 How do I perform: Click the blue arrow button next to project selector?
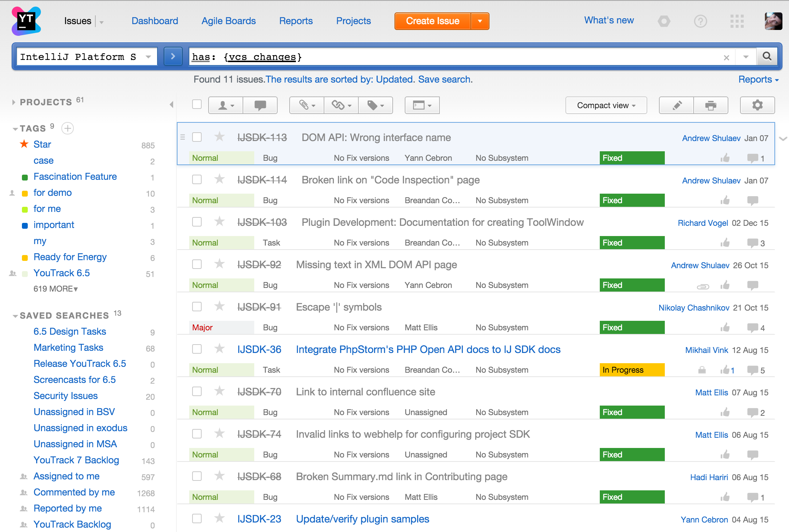coord(173,56)
